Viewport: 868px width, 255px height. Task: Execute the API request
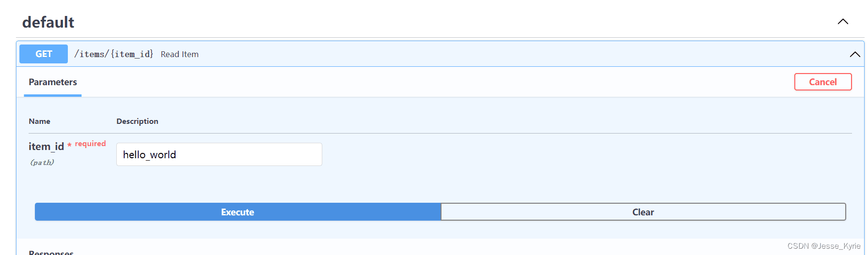(238, 212)
